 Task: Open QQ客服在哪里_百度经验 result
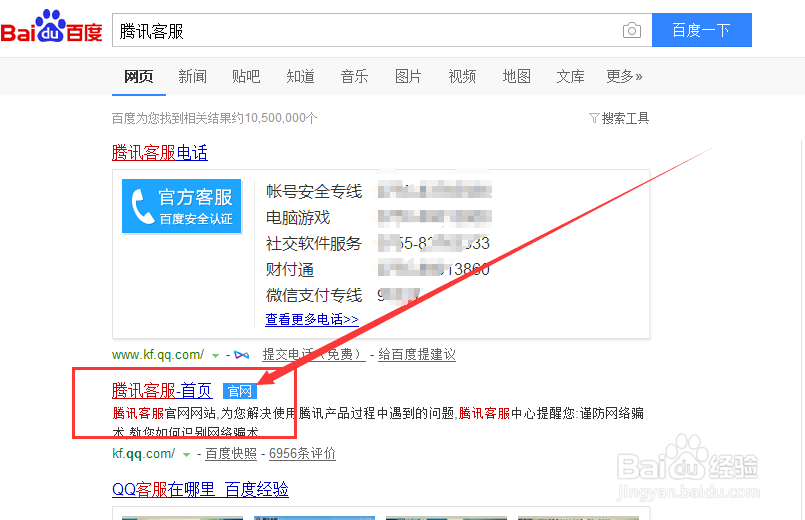coord(200,490)
